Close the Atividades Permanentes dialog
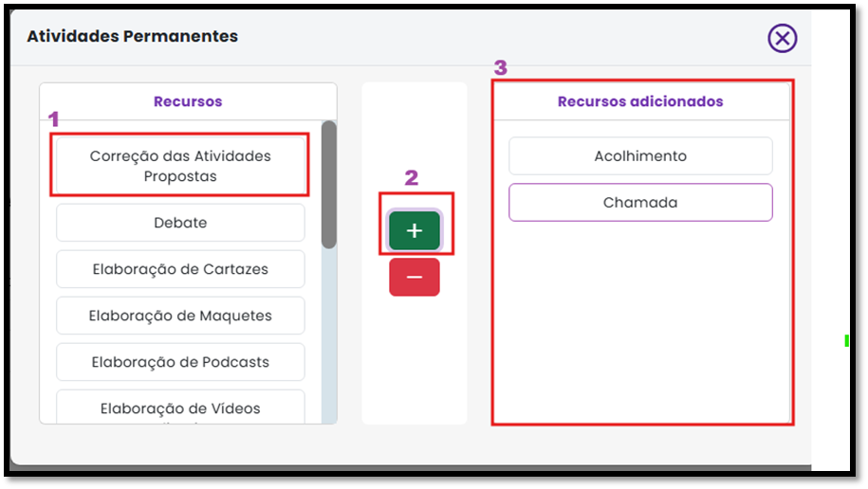Screen dimensions: 868x489 pyautogui.click(x=782, y=38)
